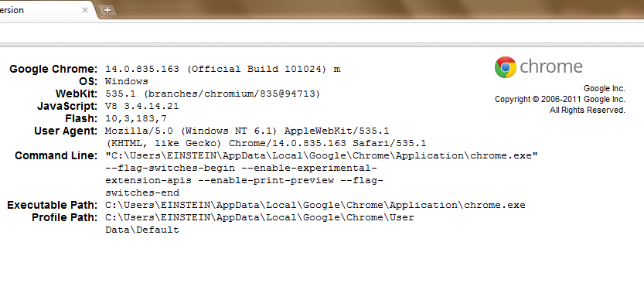Click the WebKit 535.1 branches value

coord(213,94)
